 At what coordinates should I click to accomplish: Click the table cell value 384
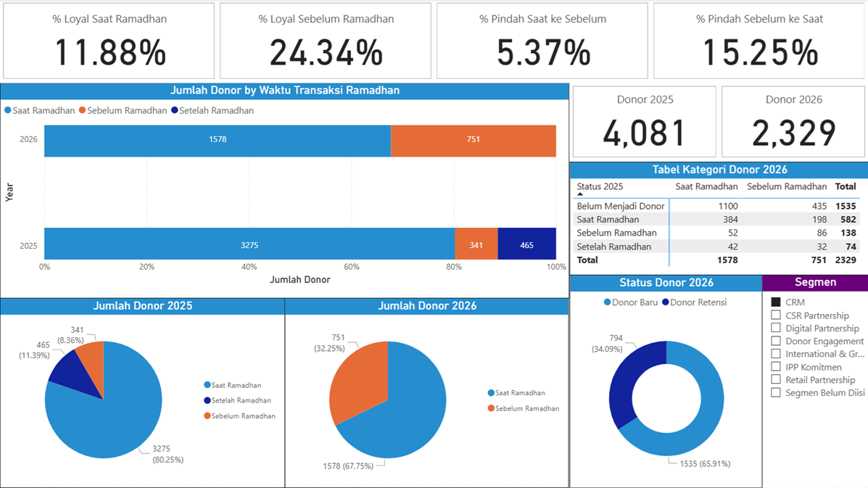click(x=731, y=219)
